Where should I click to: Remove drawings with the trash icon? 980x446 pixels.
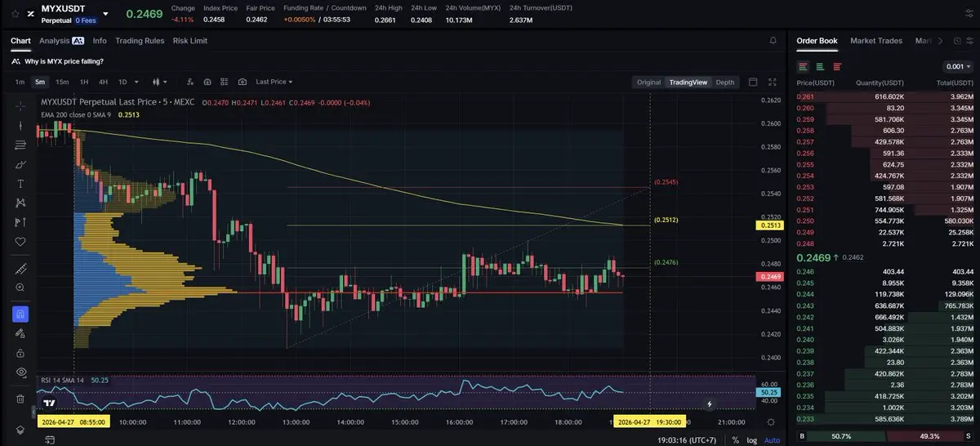[20, 399]
